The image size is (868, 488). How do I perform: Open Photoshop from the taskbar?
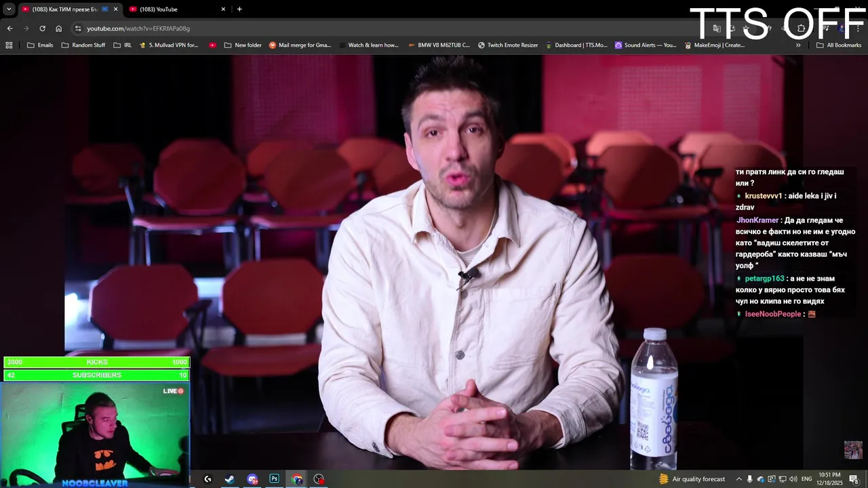(x=274, y=479)
